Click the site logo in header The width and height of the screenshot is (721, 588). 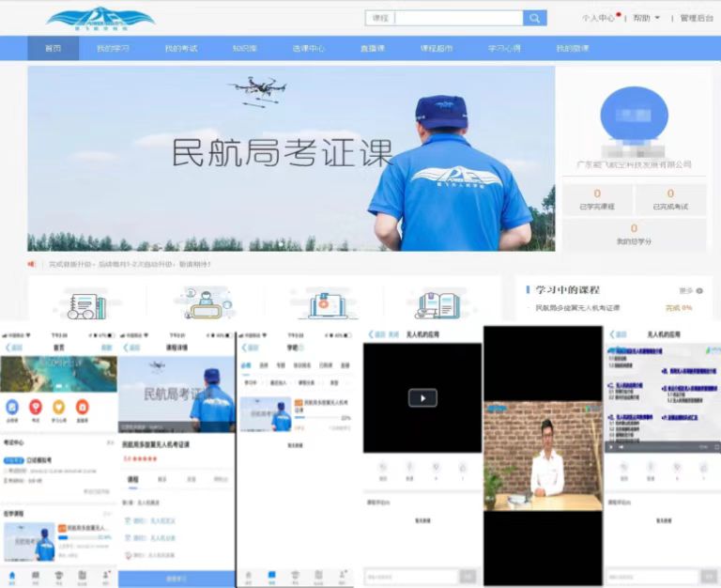[x=100, y=18]
